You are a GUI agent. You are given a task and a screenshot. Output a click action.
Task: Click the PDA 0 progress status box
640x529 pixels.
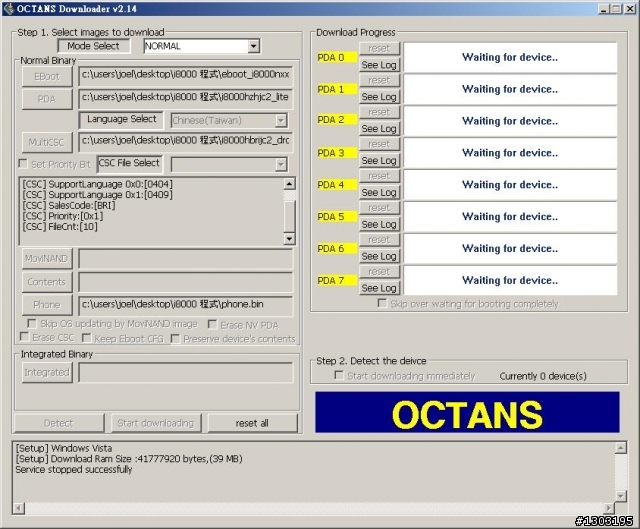[x=510, y=57]
